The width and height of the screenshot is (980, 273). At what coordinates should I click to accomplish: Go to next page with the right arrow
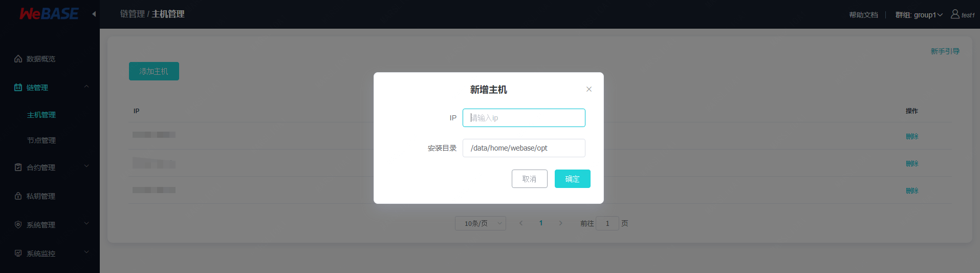[x=561, y=223]
